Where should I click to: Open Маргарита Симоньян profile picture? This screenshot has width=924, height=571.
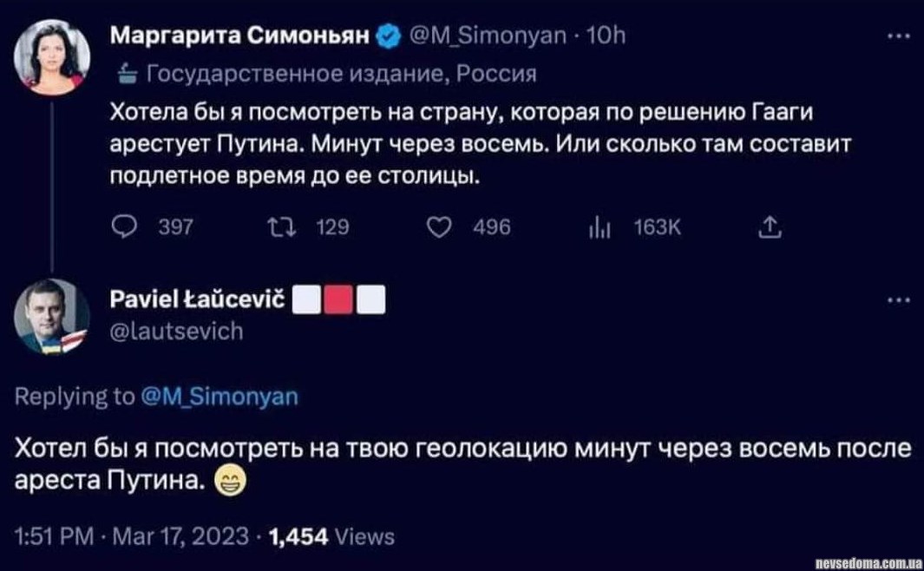52,56
